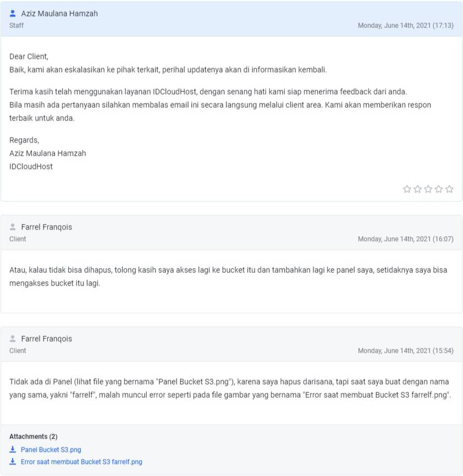Click the grey client avatar at 16:07 message

coord(13,227)
